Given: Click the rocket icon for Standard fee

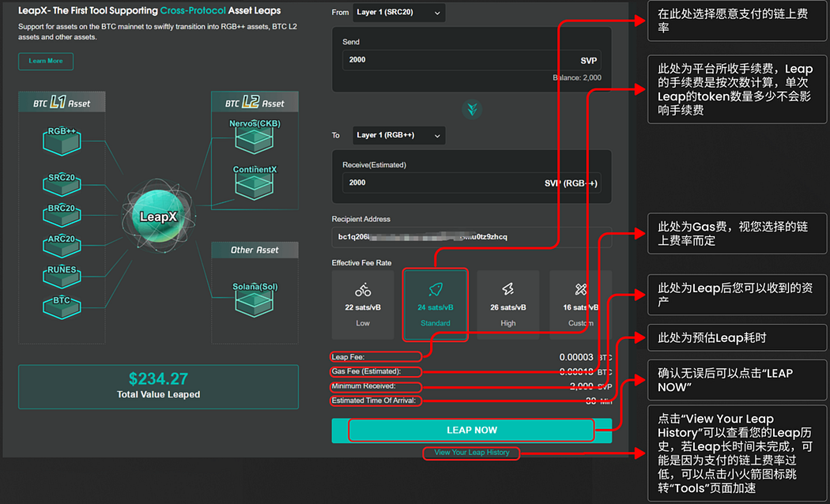Looking at the screenshot, I should click(x=435, y=289).
